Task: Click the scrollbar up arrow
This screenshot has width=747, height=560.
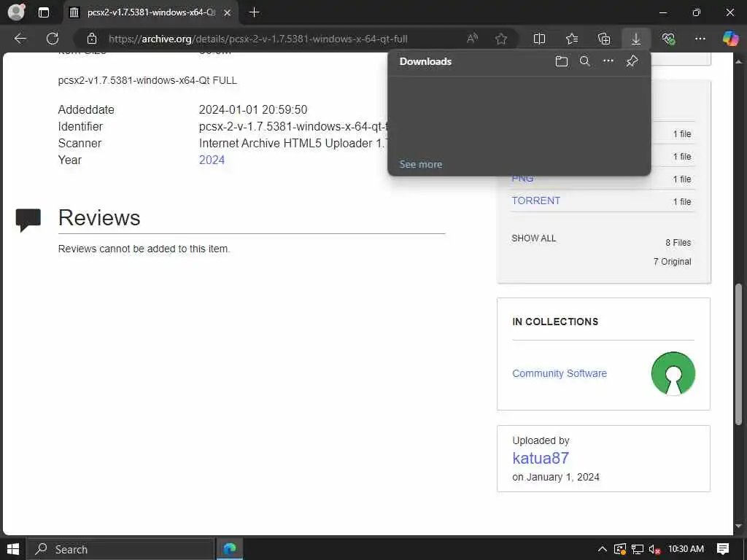Action: click(x=738, y=61)
